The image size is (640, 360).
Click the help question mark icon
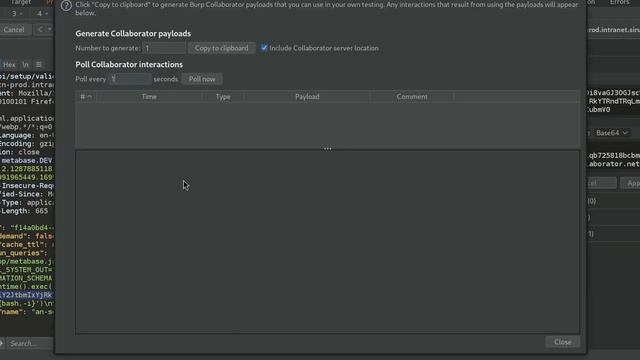point(66,6)
